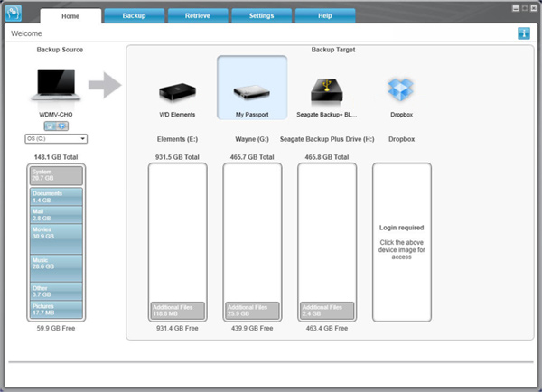Switch source to local computer toggle
Screen dimensions: 542x392
[x=50, y=126]
